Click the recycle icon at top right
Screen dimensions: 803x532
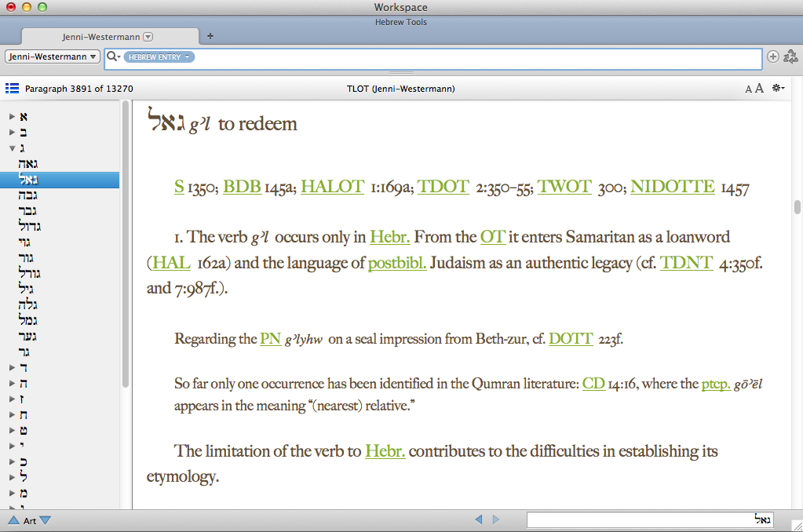tap(790, 56)
